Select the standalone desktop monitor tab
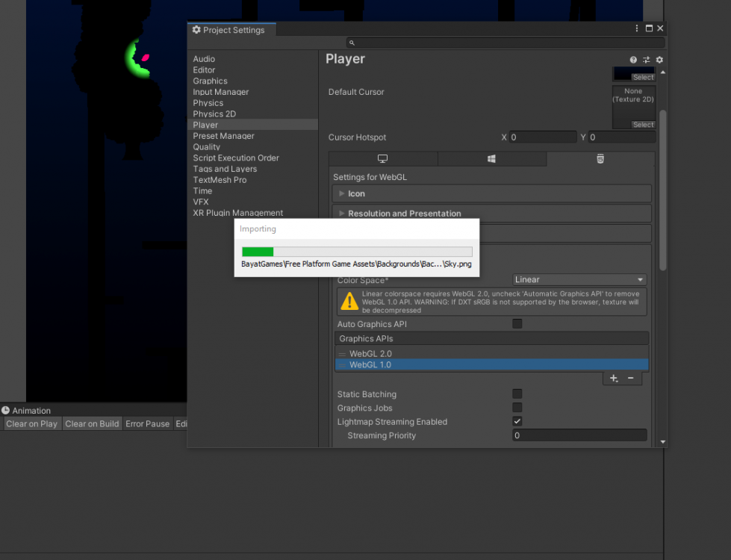The image size is (731, 560). click(x=382, y=159)
